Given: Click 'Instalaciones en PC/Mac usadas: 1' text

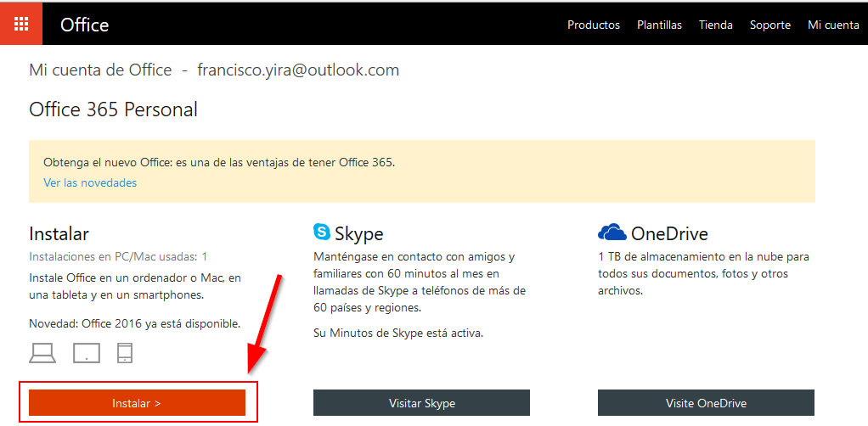Looking at the screenshot, I should click(118, 257).
